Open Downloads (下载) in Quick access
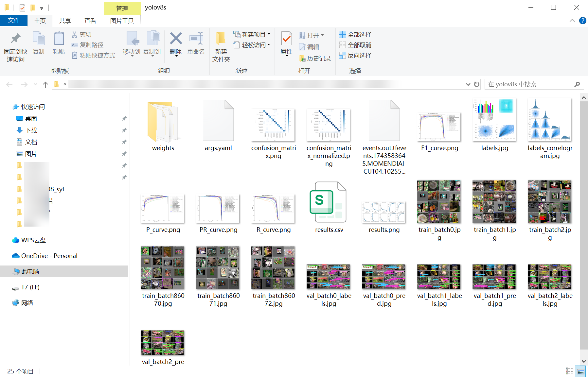The height and width of the screenshot is (377, 588). [x=31, y=130]
